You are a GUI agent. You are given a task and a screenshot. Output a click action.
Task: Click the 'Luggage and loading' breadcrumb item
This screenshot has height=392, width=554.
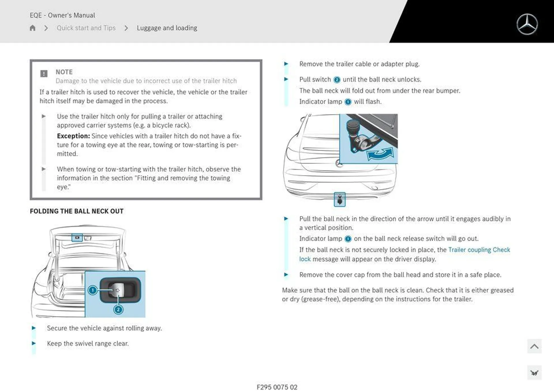[x=166, y=28]
